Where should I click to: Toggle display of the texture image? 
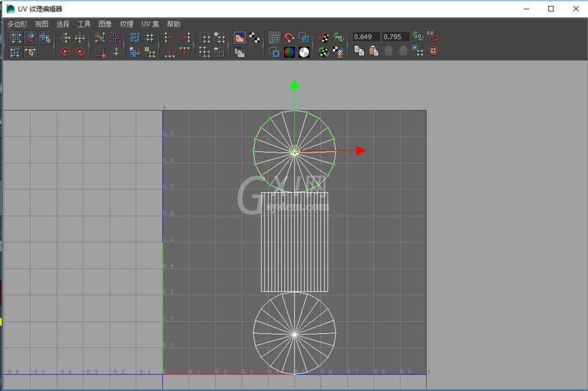[240, 38]
